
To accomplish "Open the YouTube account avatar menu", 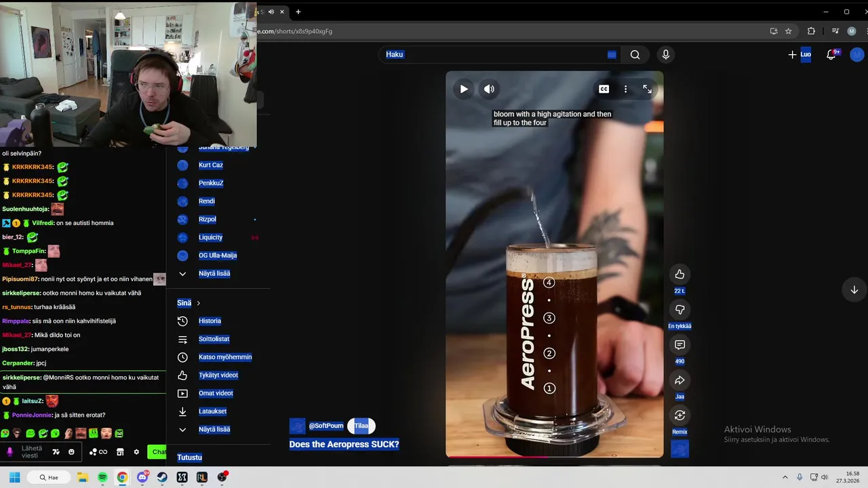I will (x=857, y=54).
